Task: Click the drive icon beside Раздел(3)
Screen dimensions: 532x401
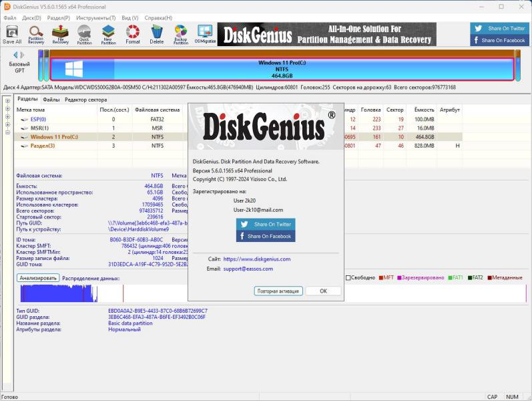Action: [25, 146]
